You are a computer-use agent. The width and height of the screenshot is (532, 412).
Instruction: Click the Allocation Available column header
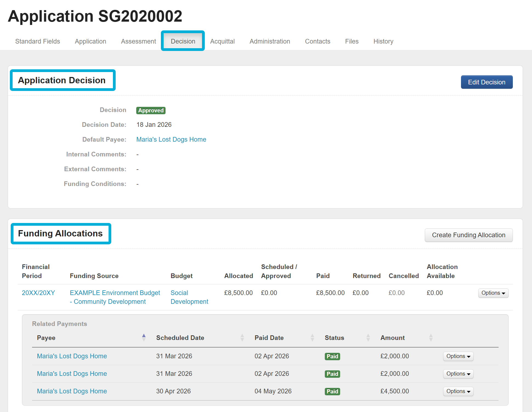[x=442, y=271]
